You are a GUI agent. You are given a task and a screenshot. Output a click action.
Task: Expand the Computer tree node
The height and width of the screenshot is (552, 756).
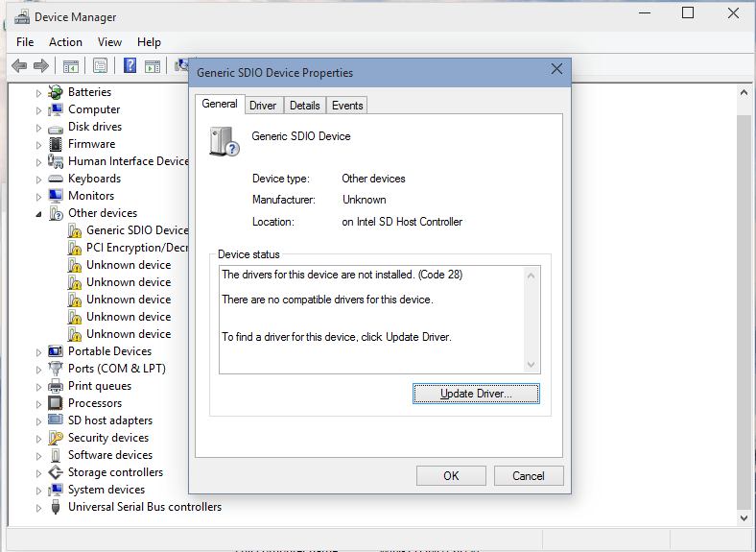pos(38,110)
